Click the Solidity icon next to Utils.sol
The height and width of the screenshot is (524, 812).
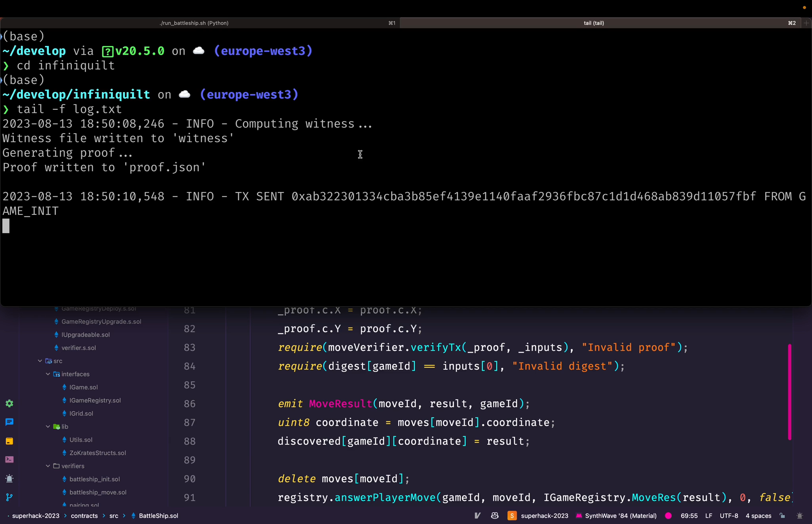[64, 440]
